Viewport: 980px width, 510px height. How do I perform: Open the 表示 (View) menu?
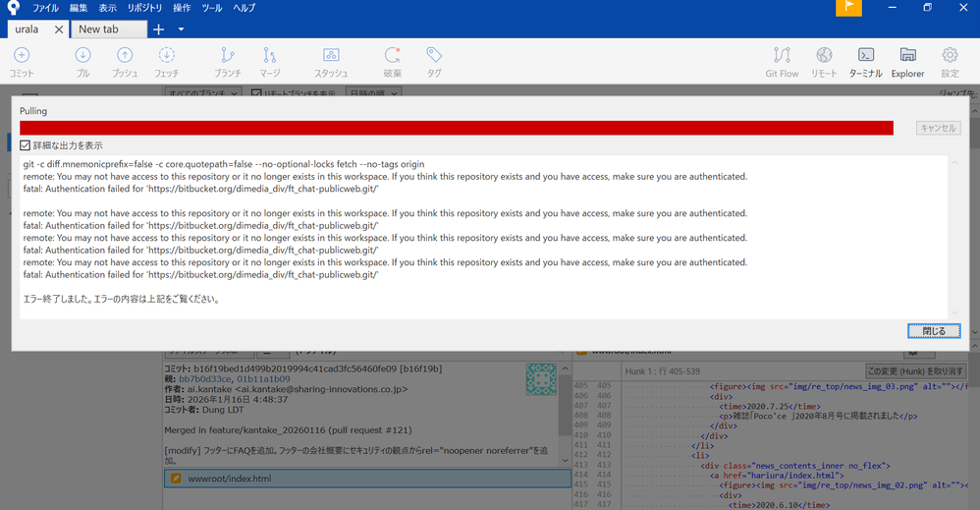(107, 8)
